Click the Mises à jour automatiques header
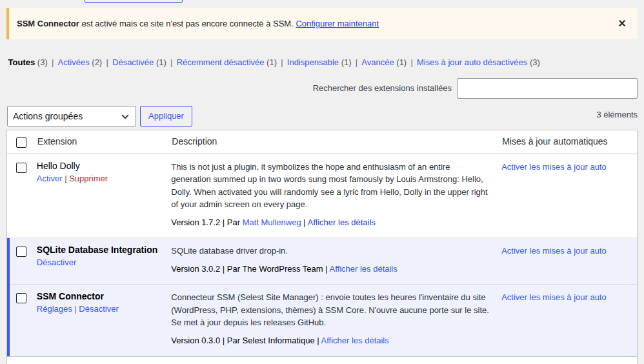The width and height of the screenshot is (644, 364). pyautogui.click(x=554, y=142)
